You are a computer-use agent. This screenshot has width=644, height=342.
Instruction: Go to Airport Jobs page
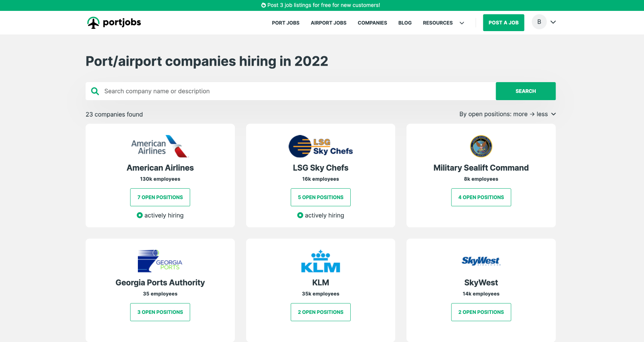point(329,23)
